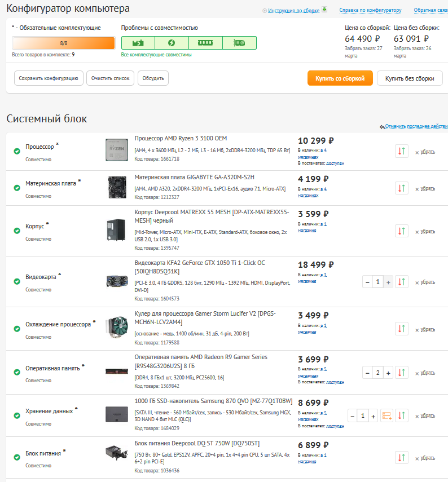Image resolution: width=448 pixels, height=482 pixels.
Task: Click the Samsung SSD thumbnail
Action: pos(117,414)
